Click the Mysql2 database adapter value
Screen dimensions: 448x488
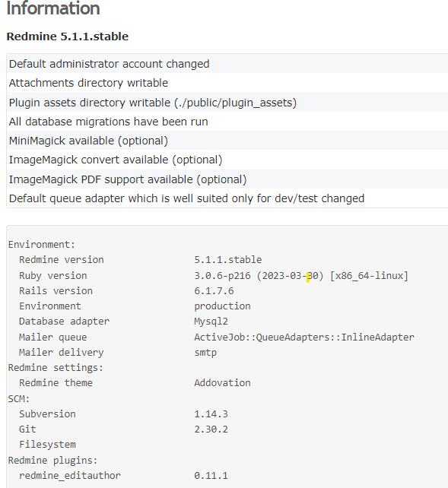[x=211, y=322]
